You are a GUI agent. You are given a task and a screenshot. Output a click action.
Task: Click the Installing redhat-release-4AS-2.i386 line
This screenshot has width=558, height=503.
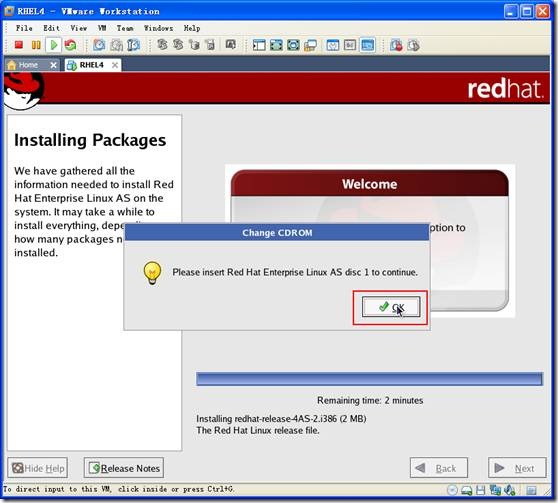[281, 419]
